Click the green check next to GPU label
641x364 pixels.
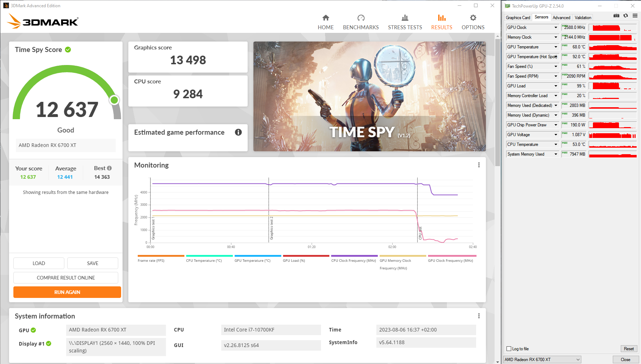pyautogui.click(x=33, y=330)
